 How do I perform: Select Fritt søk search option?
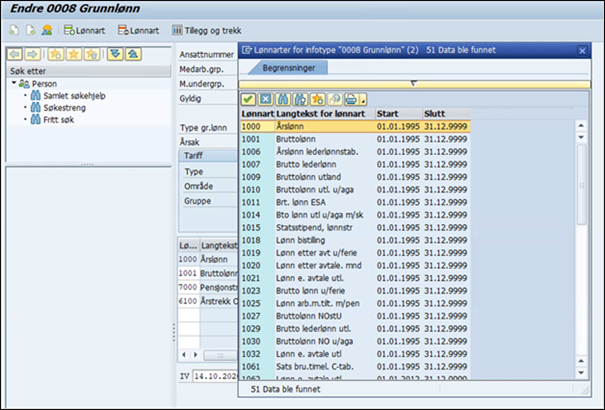59,120
